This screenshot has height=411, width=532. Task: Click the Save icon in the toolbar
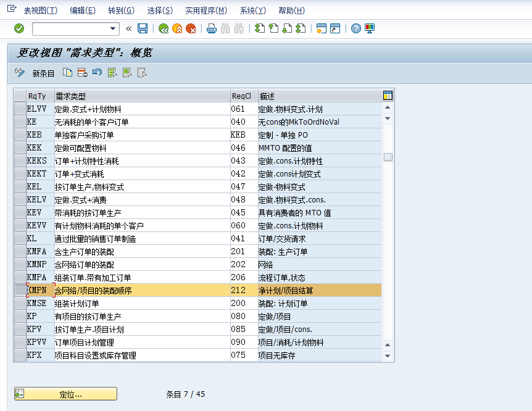143,28
